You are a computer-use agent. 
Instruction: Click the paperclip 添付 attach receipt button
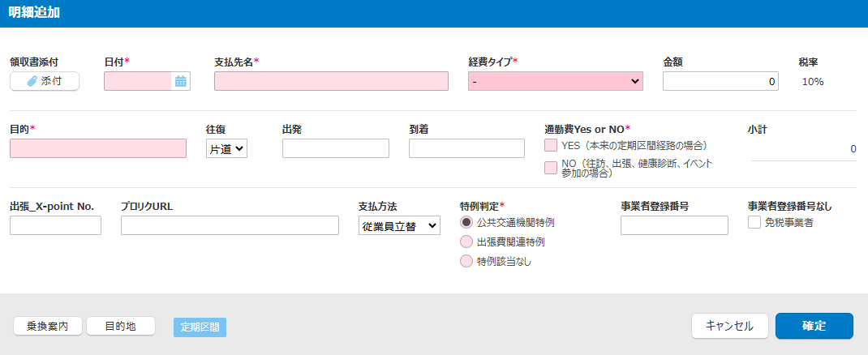pyautogui.click(x=45, y=81)
